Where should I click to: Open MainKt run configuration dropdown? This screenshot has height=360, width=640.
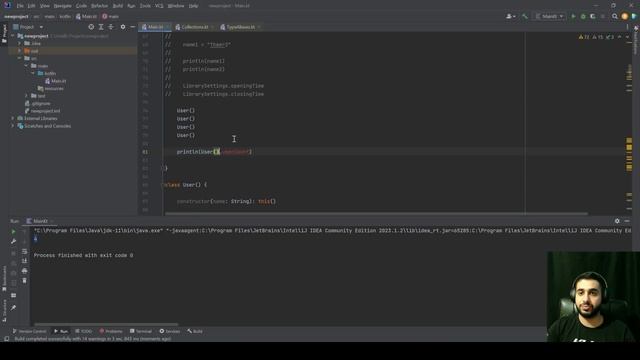[549, 16]
